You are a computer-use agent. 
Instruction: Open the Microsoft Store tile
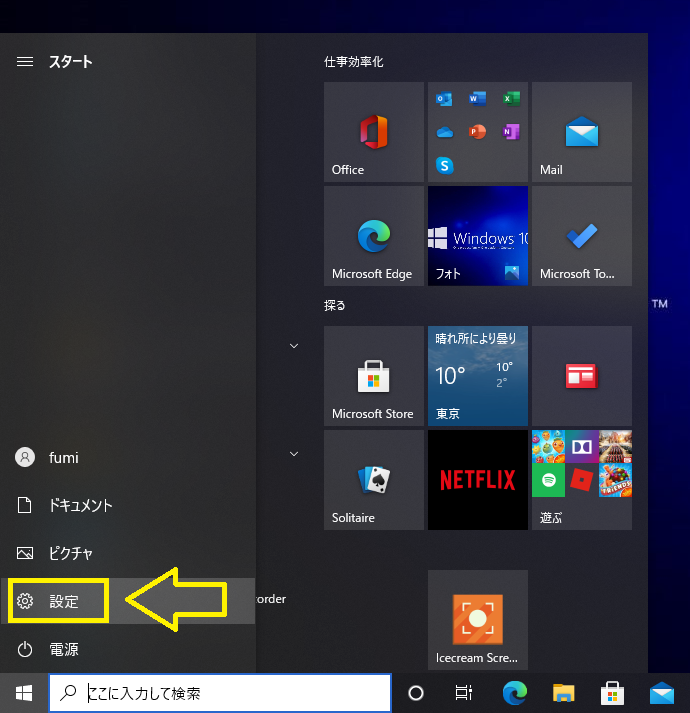tap(373, 376)
